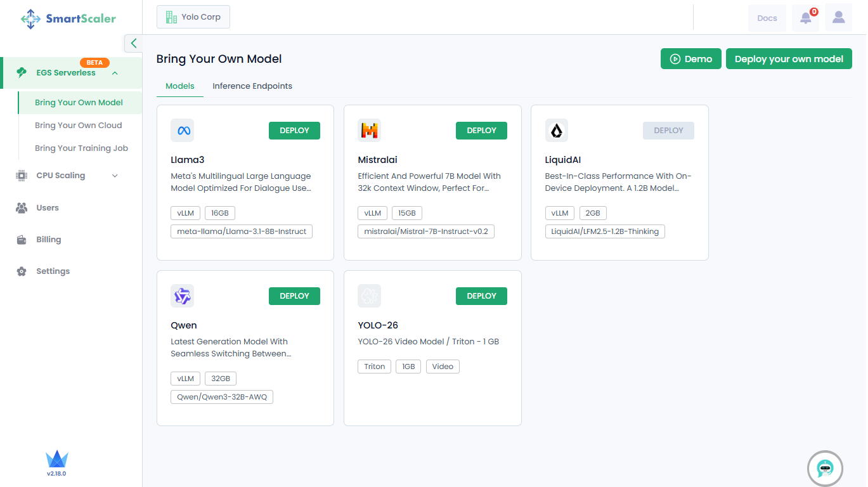Click the LiquidAI model logo
This screenshot has width=868, height=487.
pos(556,131)
